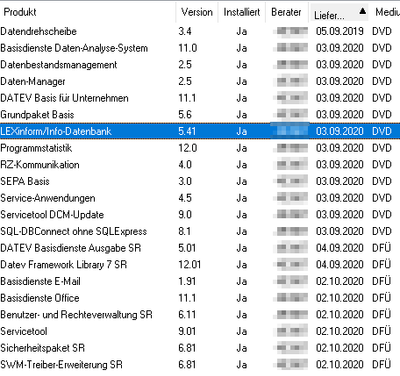Click DFÜ medium for Sicherheitspaket SR
Viewport: 400px width, 376px height.
pyautogui.click(x=381, y=348)
